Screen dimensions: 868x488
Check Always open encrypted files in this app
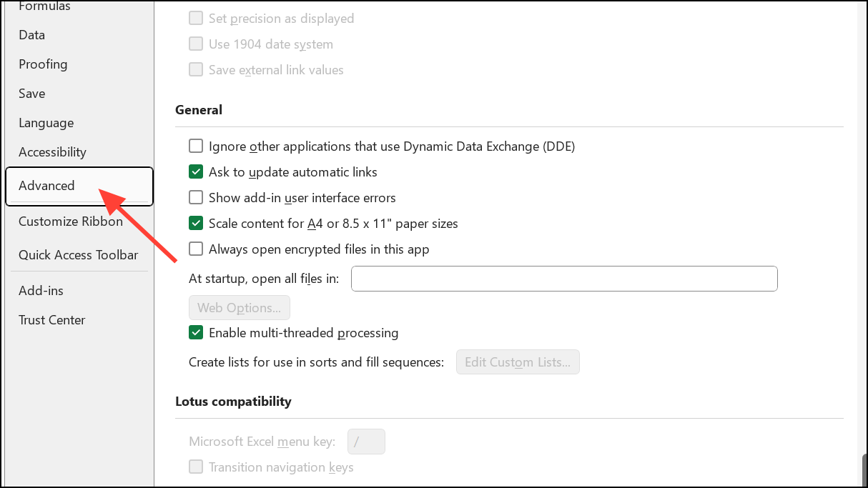pos(196,249)
